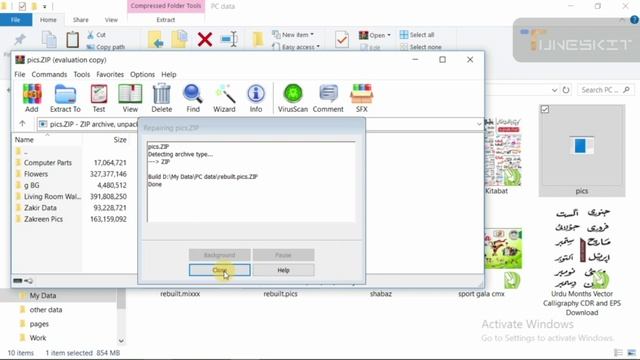Screen dimensions: 640x360
Task: Click the Add icon in WinRAR toolbar
Action: (x=32, y=98)
